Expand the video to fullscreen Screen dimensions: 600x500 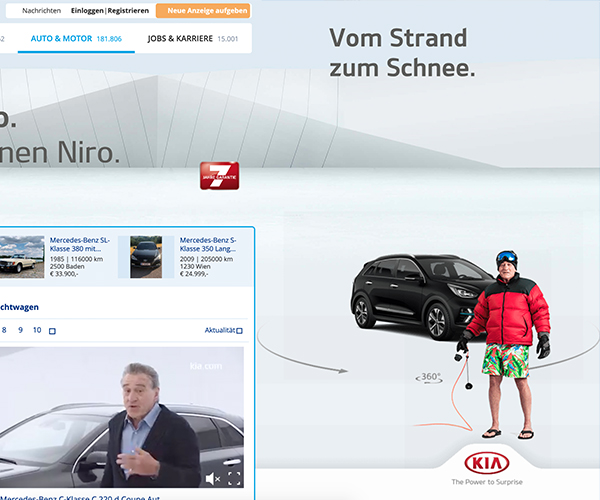click(234, 478)
